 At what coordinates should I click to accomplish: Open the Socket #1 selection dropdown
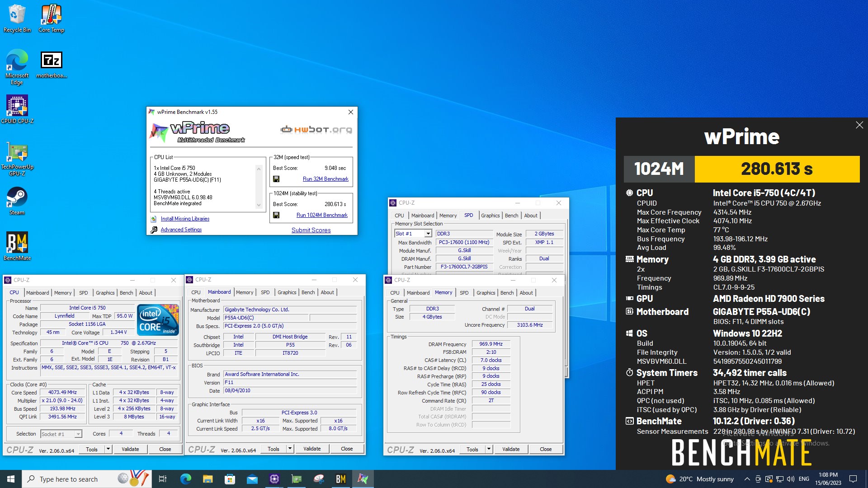(x=78, y=434)
